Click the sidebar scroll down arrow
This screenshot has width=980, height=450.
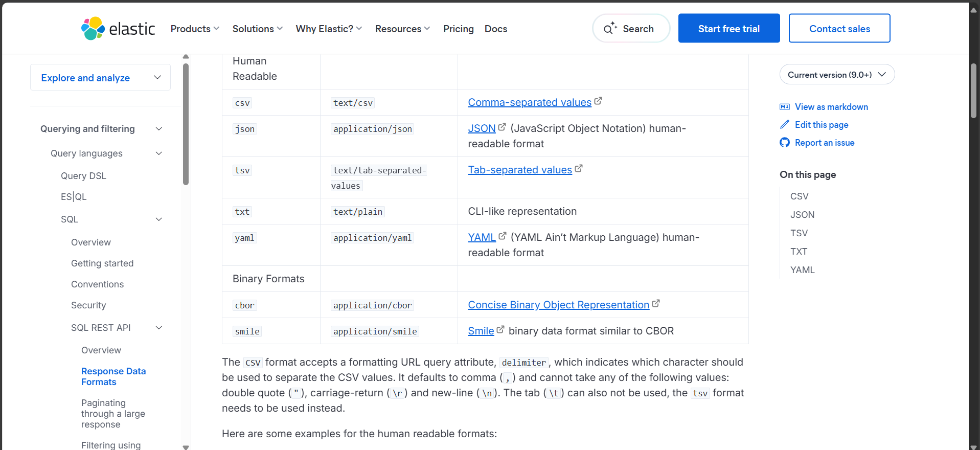tap(186, 447)
